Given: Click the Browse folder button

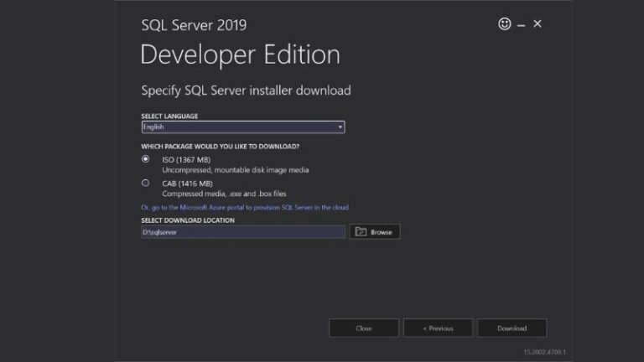Looking at the screenshot, I should pos(375,232).
